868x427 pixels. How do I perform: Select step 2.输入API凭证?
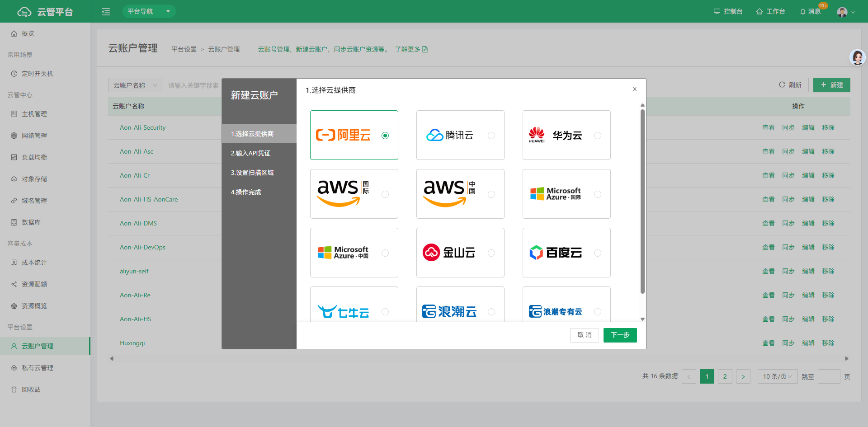click(259, 153)
